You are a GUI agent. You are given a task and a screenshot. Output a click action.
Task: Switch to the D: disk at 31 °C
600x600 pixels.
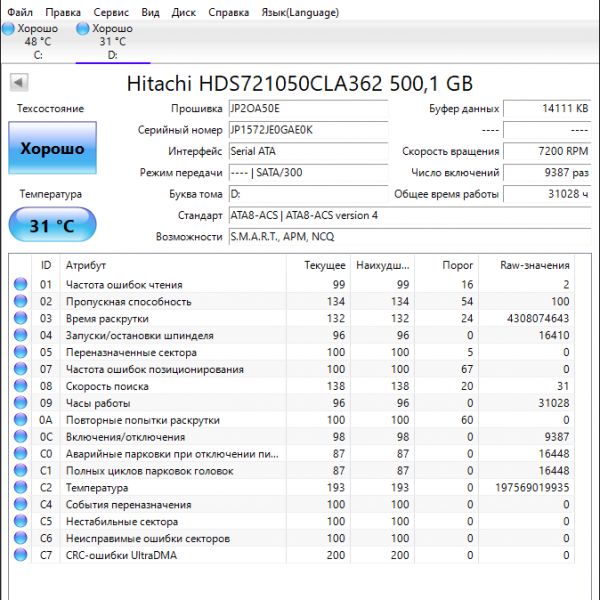(112, 42)
